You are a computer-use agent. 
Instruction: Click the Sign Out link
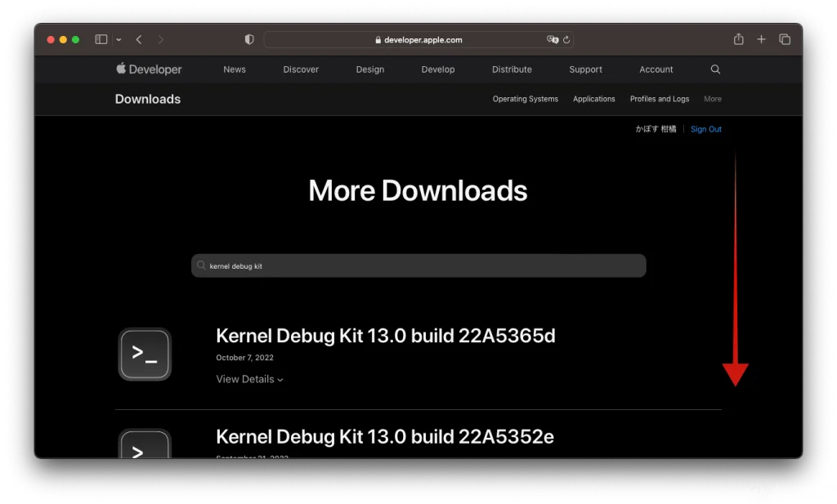click(x=705, y=129)
